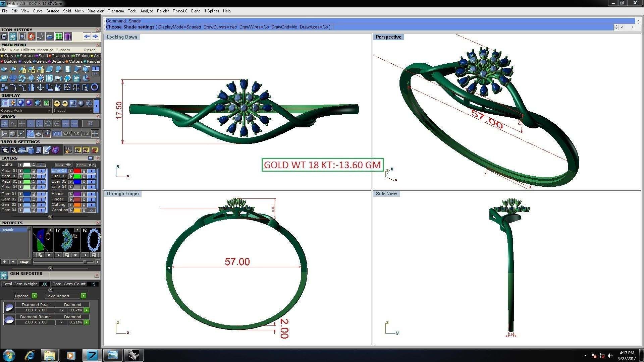Click the wrench search icon in Info & Settings

[x=13, y=150]
